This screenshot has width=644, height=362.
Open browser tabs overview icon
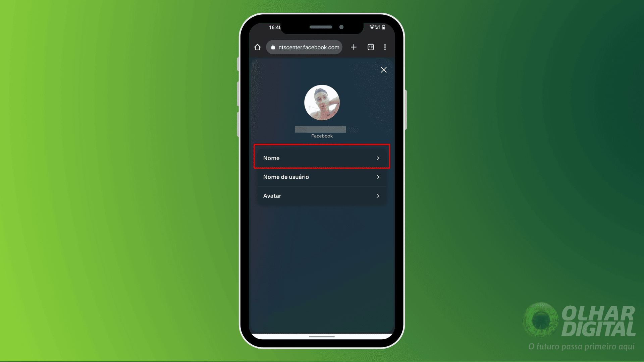(371, 47)
